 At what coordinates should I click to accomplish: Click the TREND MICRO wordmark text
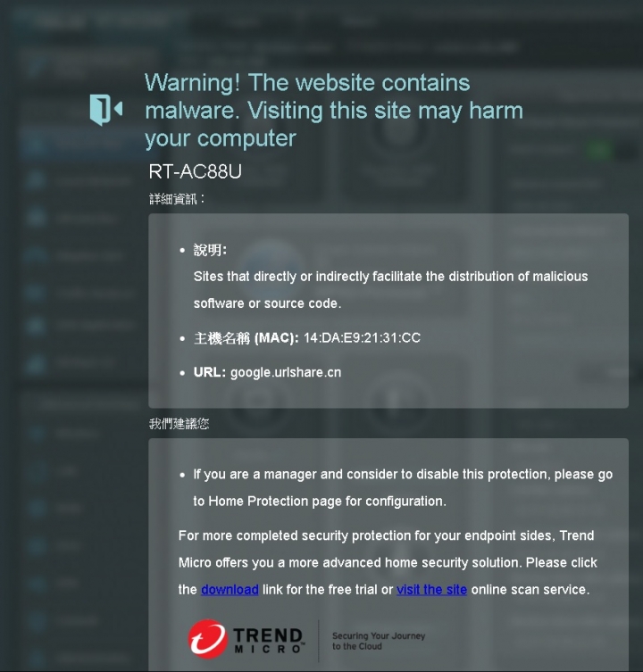[269, 640]
